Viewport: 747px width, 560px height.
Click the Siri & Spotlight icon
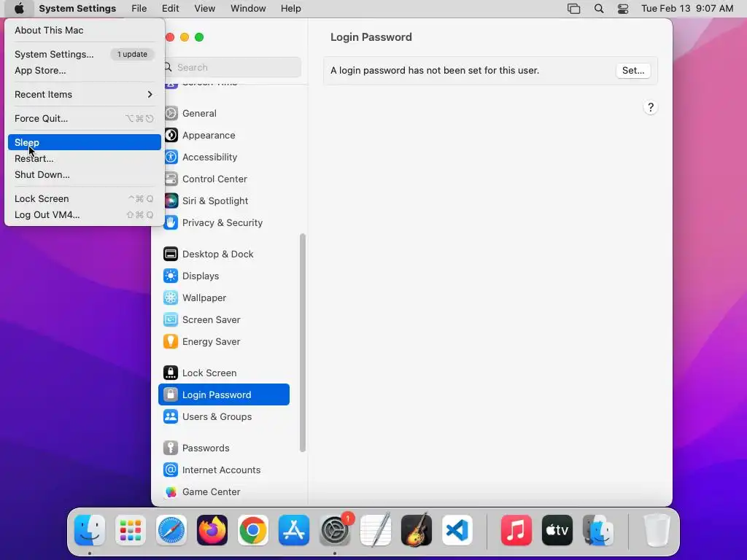[171, 201]
